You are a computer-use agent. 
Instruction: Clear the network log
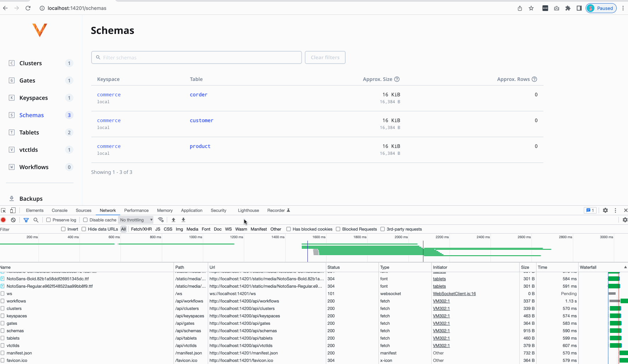pyautogui.click(x=13, y=220)
